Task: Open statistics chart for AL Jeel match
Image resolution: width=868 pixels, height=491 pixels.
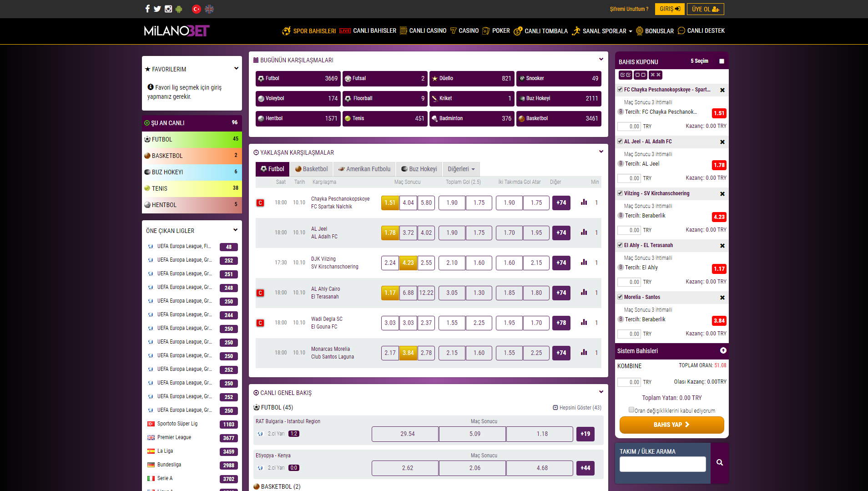Action: pyautogui.click(x=584, y=233)
